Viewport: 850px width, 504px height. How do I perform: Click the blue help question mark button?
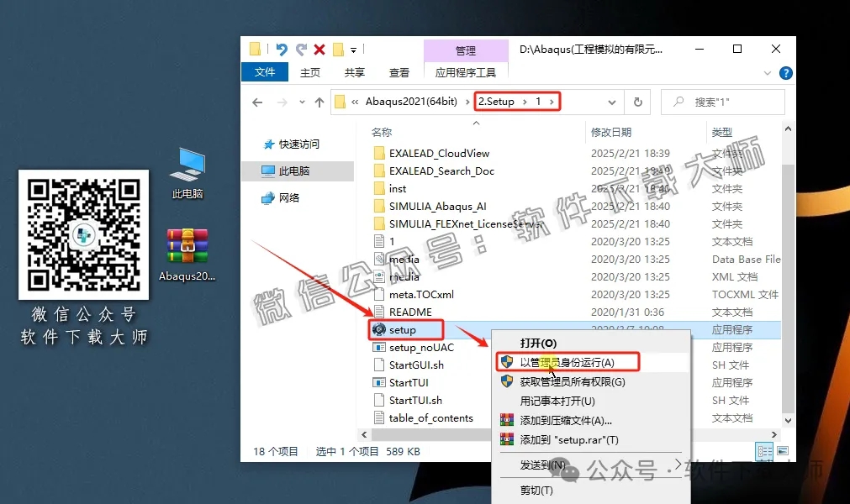click(786, 72)
